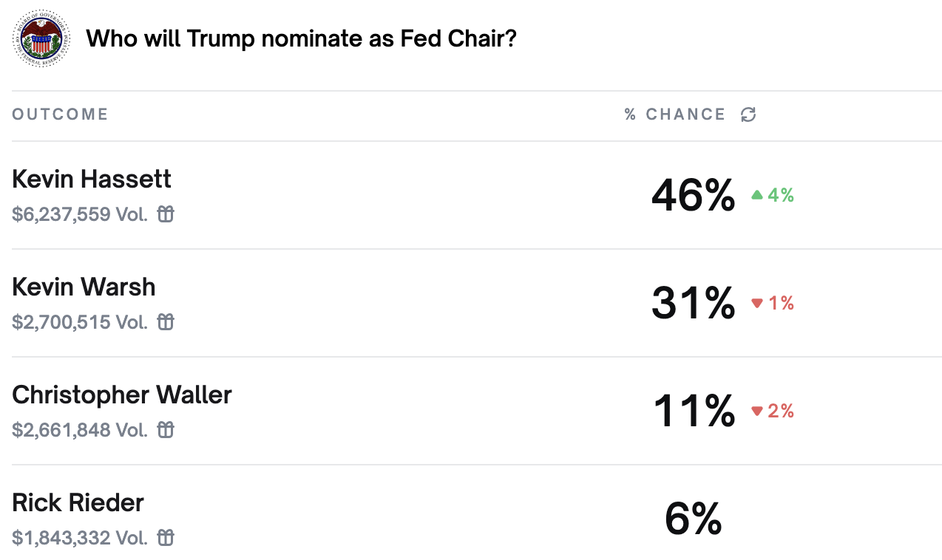This screenshot has width=942, height=560.
Task: Open the Kevin Hassett outcome
Action: click(x=92, y=179)
